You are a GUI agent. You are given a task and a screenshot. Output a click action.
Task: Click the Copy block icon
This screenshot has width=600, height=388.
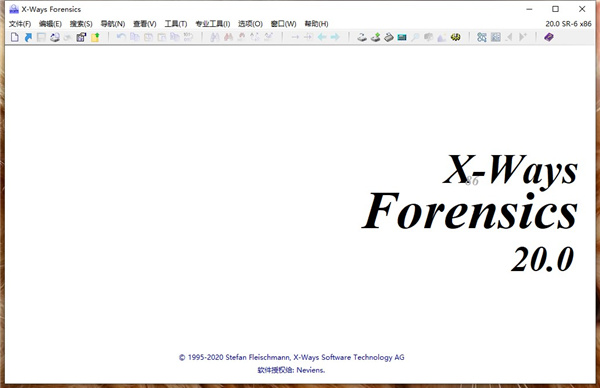135,37
